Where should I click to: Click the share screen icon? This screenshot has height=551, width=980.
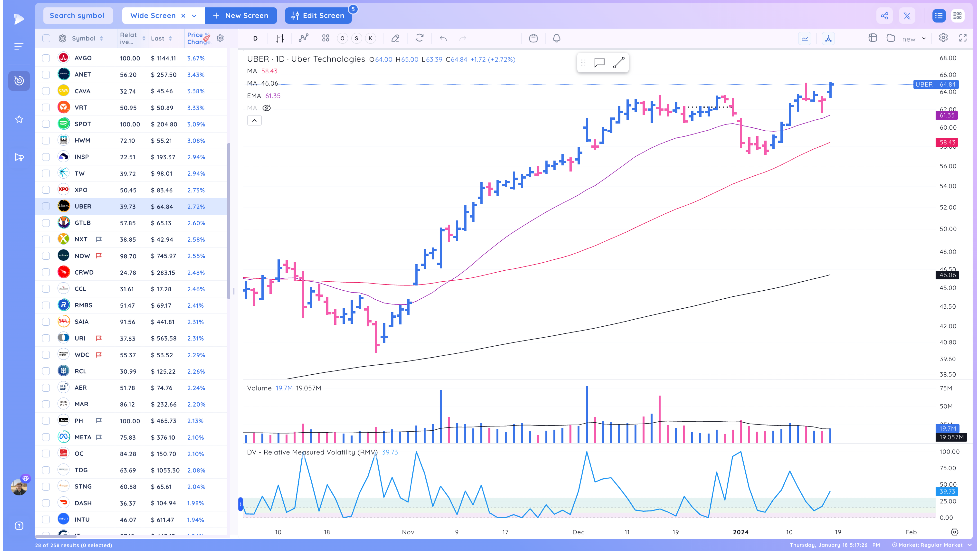(x=884, y=16)
